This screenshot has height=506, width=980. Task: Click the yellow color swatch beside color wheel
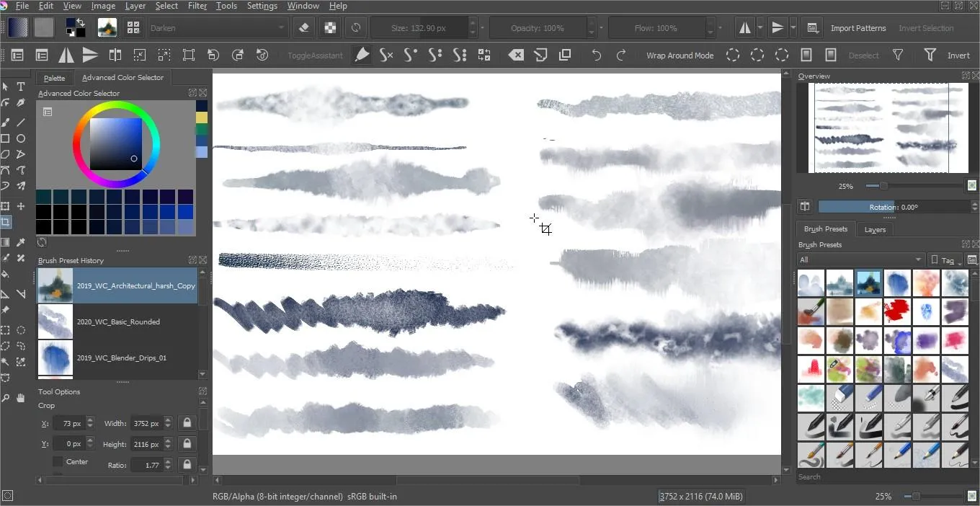coord(202,117)
